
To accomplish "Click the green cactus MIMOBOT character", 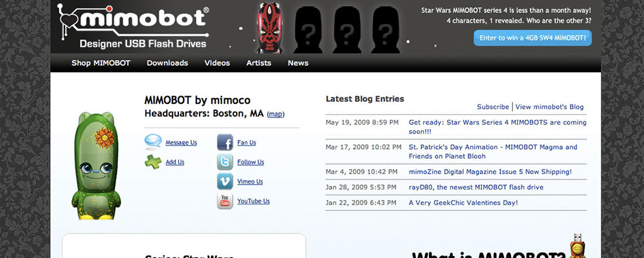I will [96, 166].
